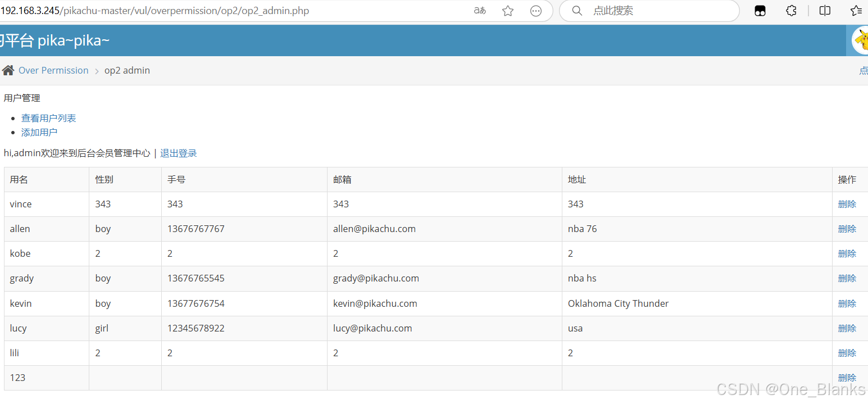The width and height of the screenshot is (868, 404).
Task: Click the translate/read aloud icon in address bar
Action: click(x=479, y=11)
